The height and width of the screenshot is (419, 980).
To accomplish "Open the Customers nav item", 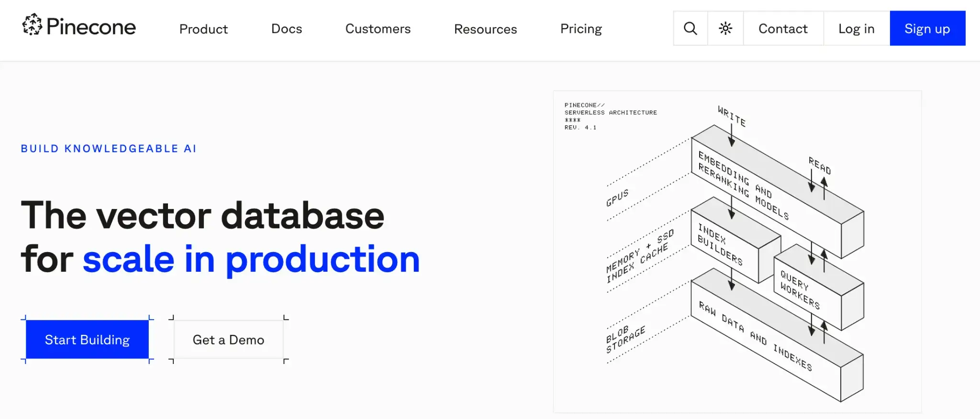I will coord(378,29).
